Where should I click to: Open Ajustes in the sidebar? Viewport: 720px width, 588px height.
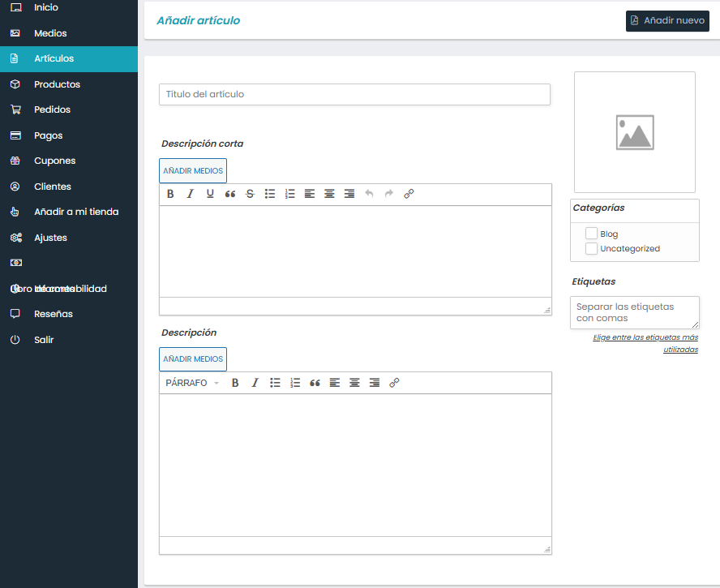[50, 238]
